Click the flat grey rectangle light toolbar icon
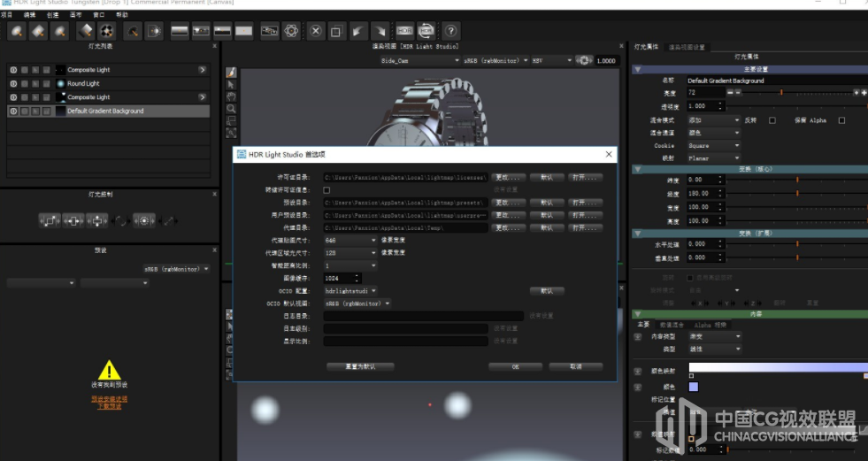The height and width of the screenshot is (461, 868). pyautogui.click(x=243, y=31)
